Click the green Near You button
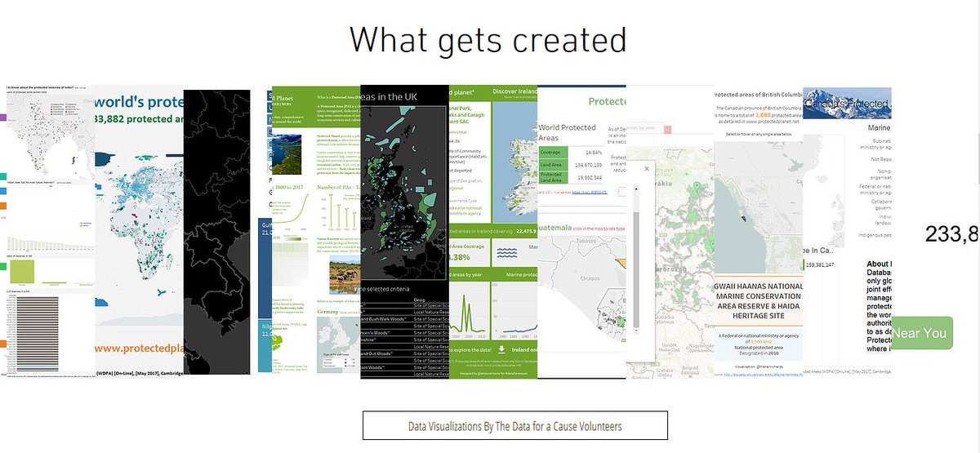Image resolution: width=980 pixels, height=453 pixels. [921, 333]
